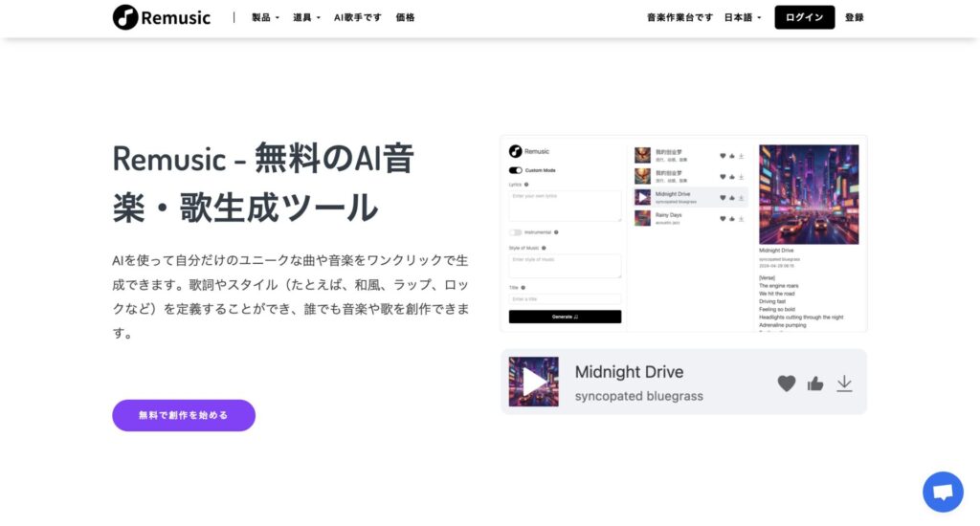This screenshot has height=526, width=980.
Task: Toggle the Instrumental switch in the preview
Action: point(515,232)
